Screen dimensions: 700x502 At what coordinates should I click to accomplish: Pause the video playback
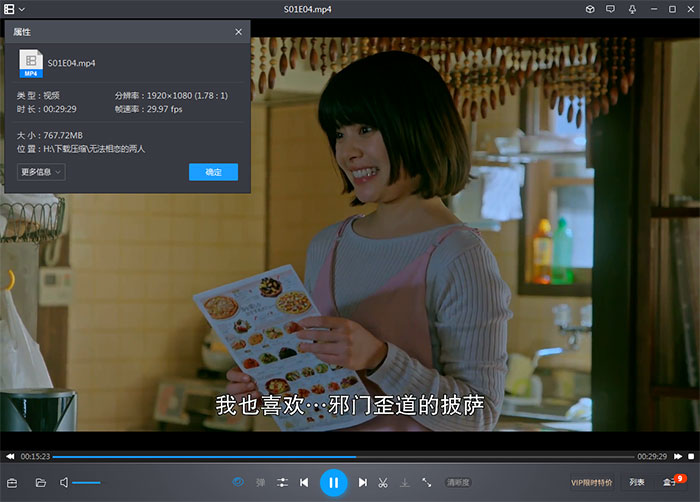tap(333, 483)
